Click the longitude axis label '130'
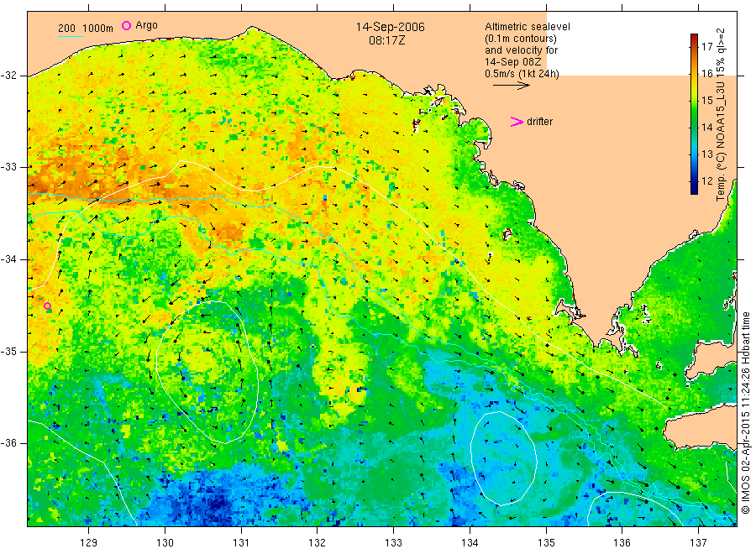The width and height of the screenshot is (756, 554). click(165, 543)
